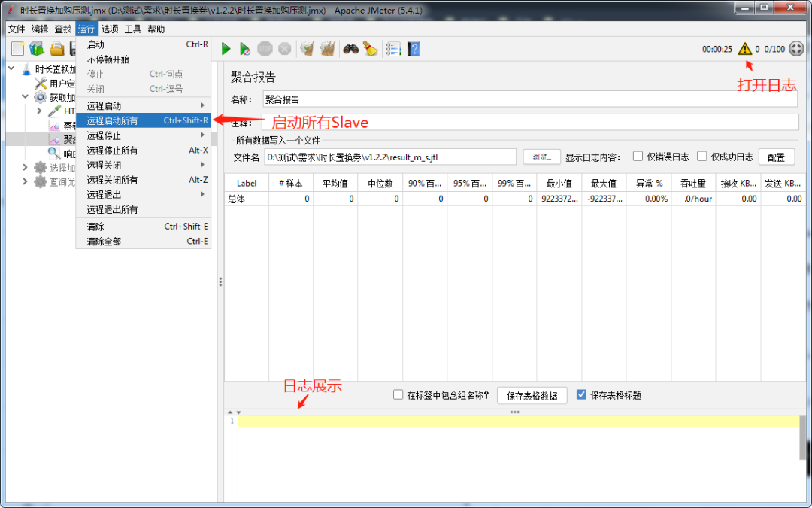Toggle the 仅成功日志 checkbox
Image resolution: width=812 pixels, height=508 pixels.
coord(701,156)
